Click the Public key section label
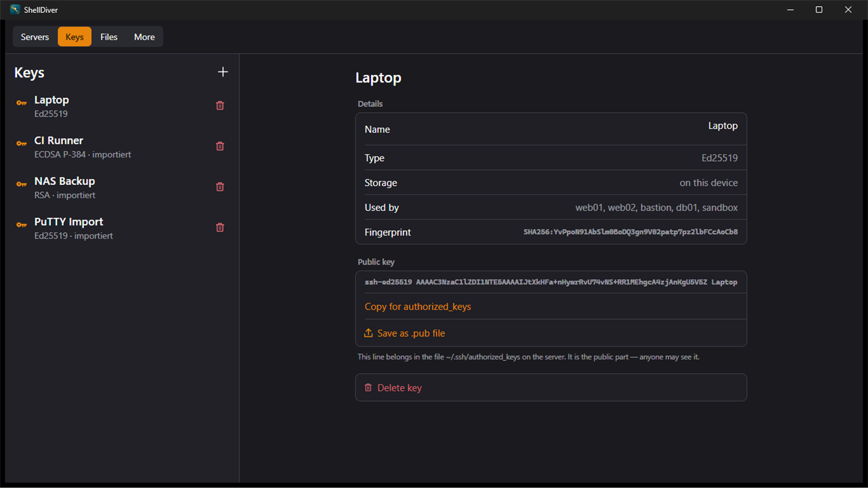868x488 pixels. [x=376, y=262]
